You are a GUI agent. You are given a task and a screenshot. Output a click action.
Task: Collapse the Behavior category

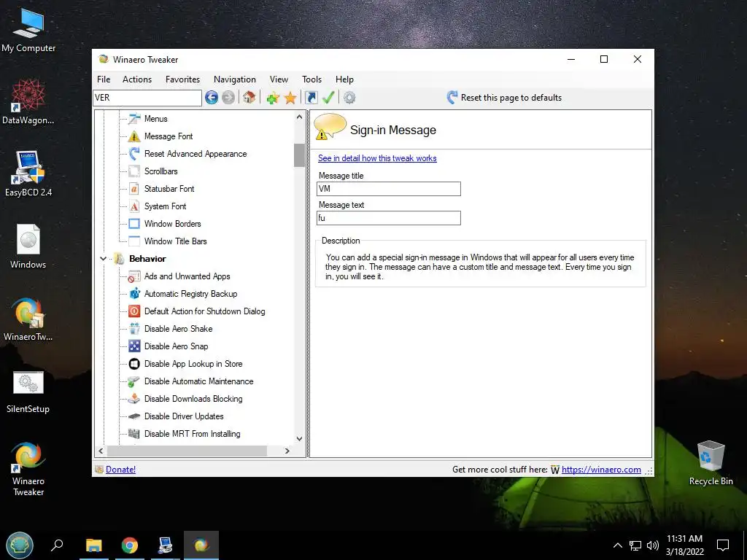(x=103, y=259)
